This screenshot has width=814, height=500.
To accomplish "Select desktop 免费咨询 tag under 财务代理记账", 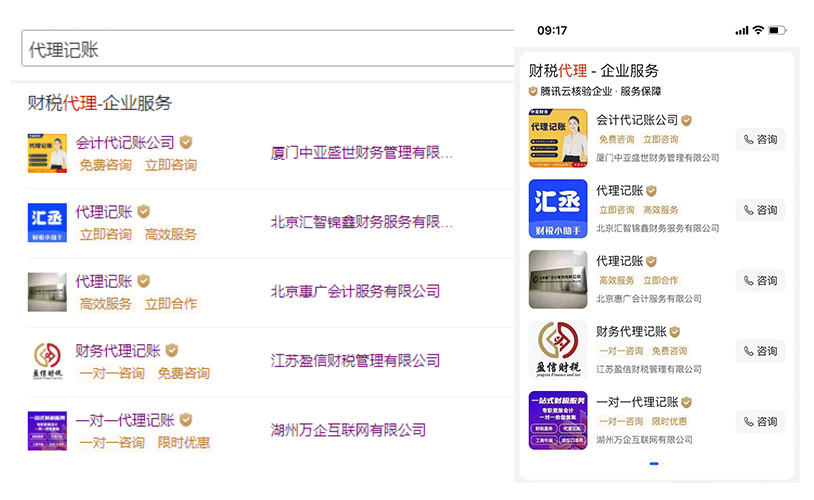I will coord(184,373).
